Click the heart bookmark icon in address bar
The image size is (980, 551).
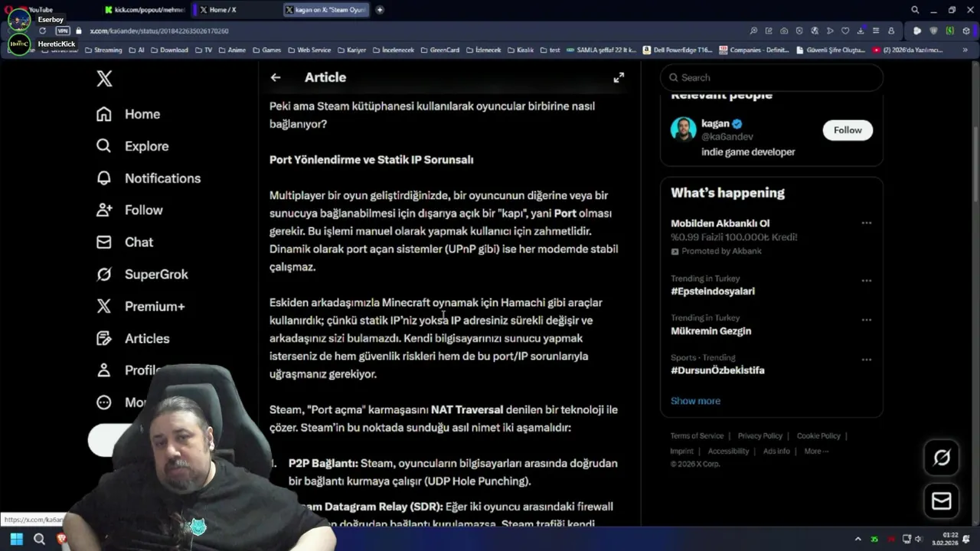(845, 31)
